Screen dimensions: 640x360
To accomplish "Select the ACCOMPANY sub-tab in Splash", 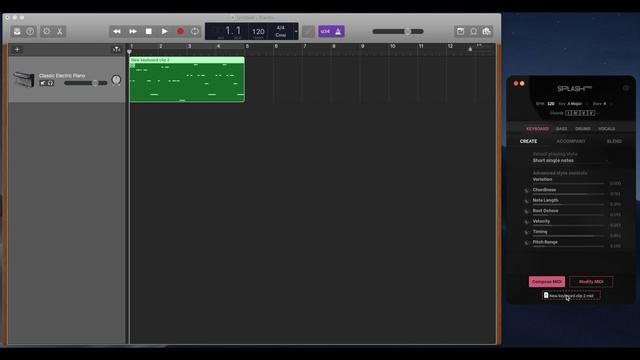I will (x=571, y=141).
